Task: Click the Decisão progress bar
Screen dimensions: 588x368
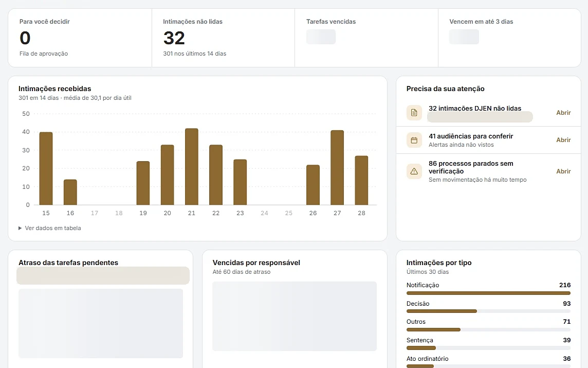Action: click(488, 311)
